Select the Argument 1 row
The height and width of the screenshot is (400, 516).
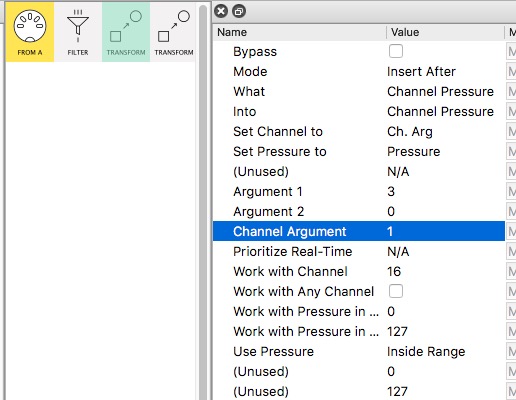click(x=359, y=191)
